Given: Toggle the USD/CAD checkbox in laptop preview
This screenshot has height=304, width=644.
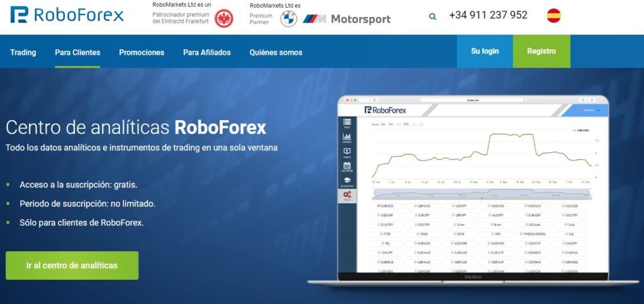Looking at the screenshot, I should (563, 206).
